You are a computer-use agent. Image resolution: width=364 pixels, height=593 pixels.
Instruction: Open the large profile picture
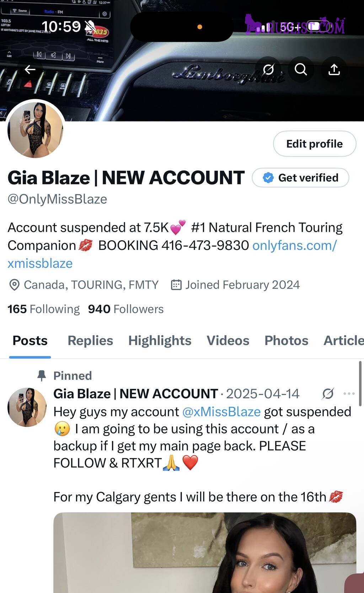click(36, 129)
